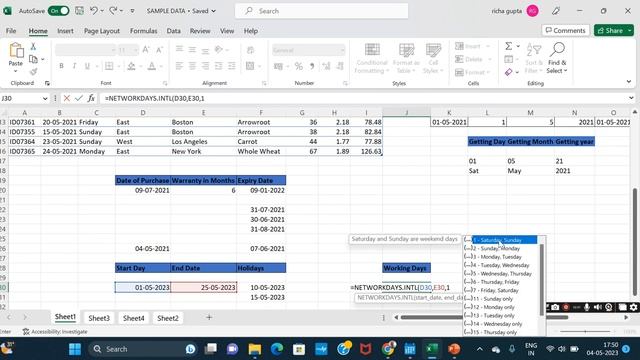Select option 11 - Sunday only
The image size is (640, 360).
coord(500,299)
